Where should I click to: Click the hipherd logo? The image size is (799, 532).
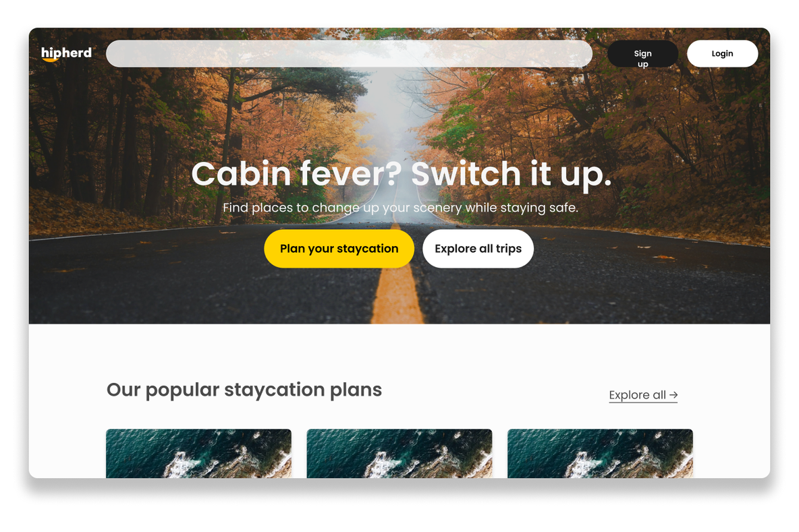66,53
